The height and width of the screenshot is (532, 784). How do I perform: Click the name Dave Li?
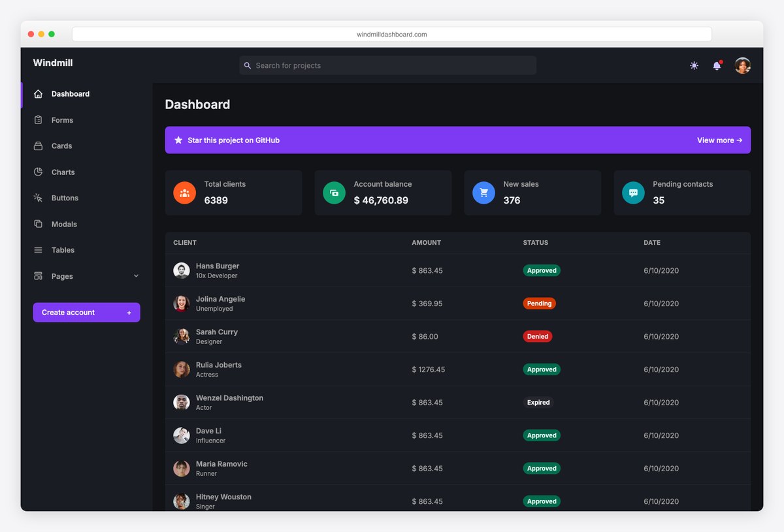tap(208, 431)
